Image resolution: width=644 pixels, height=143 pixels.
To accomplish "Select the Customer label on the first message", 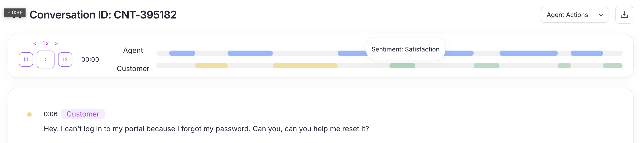I will coord(83,114).
